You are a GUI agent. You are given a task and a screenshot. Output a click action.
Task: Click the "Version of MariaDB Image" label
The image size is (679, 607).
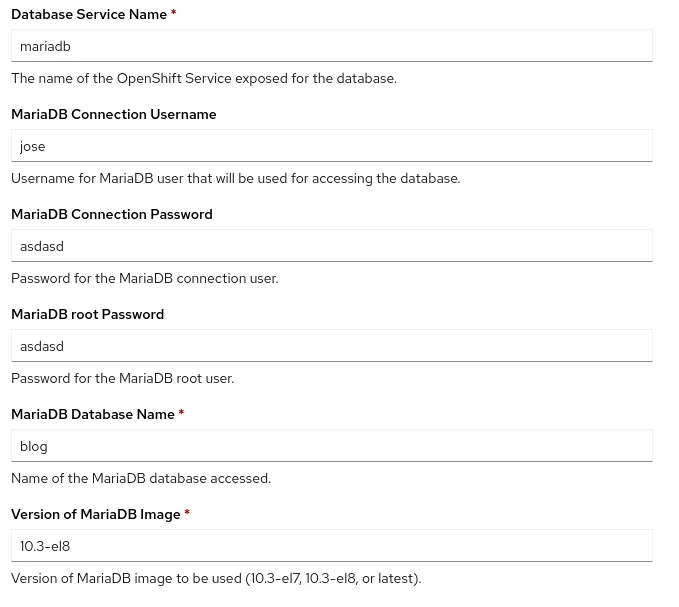[x=96, y=514]
